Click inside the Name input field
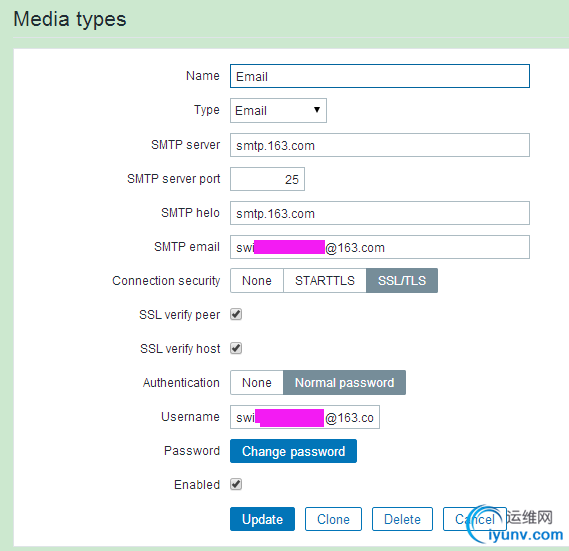This screenshot has width=569, height=551. tap(380, 76)
